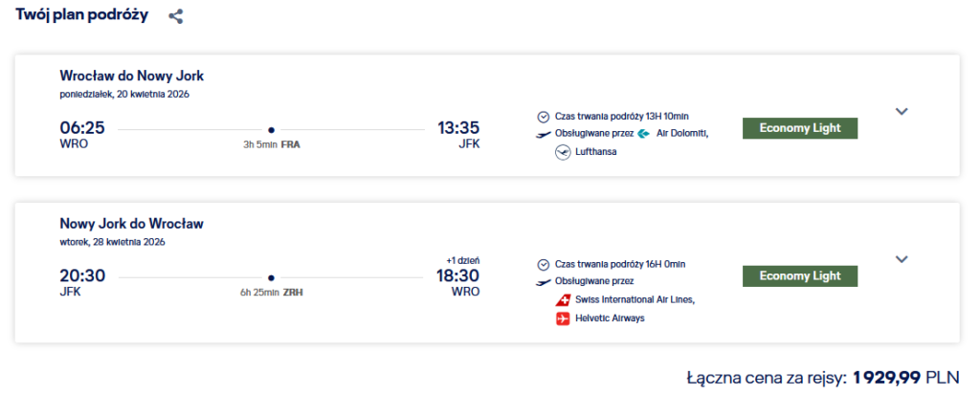Click the Air Dolomiti airline logo
The width and height of the screenshot is (980, 417).
tap(644, 133)
